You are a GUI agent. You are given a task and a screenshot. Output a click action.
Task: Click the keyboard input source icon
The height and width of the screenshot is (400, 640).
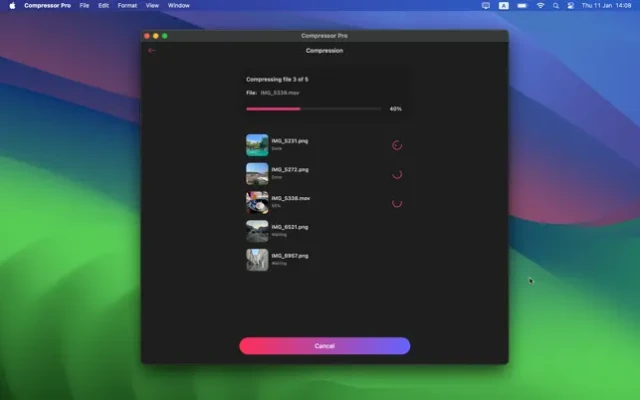503,5
